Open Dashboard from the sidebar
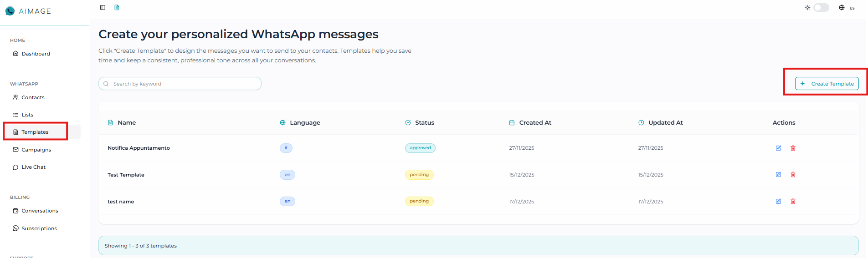 (x=36, y=54)
